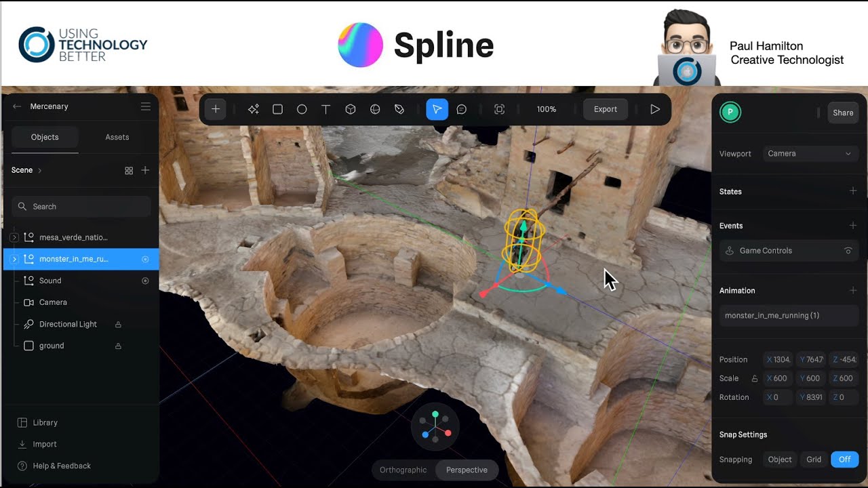This screenshot has height=488, width=868.
Task: Click the Position Y field
Action: pos(811,359)
